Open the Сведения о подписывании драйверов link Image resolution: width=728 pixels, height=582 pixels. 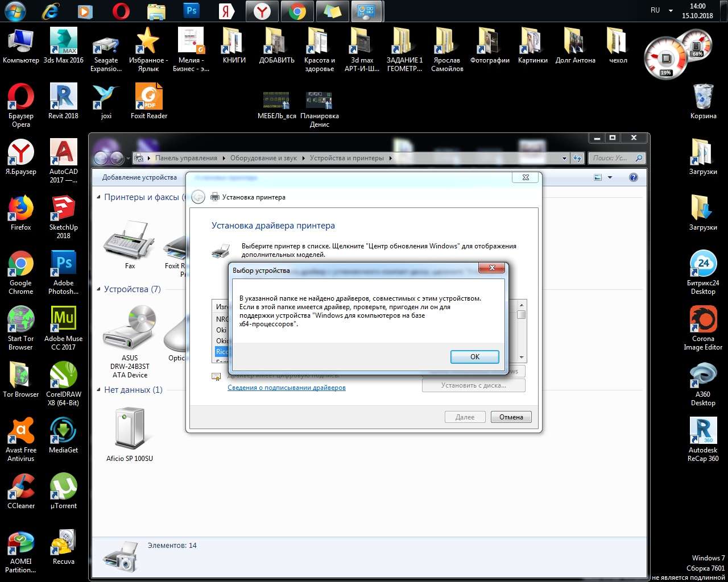point(287,388)
